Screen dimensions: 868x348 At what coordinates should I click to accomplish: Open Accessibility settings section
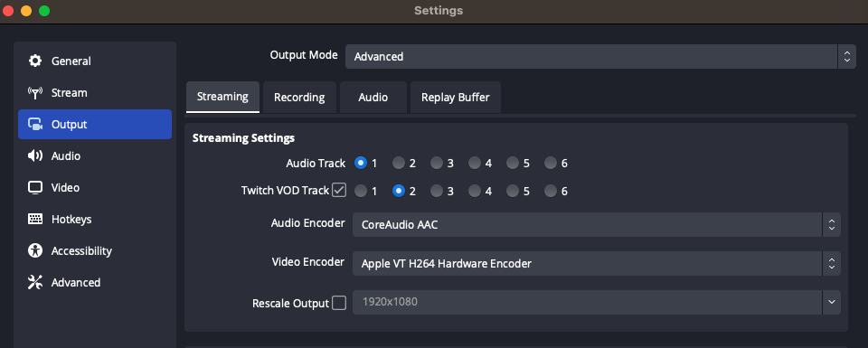point(95,250)
